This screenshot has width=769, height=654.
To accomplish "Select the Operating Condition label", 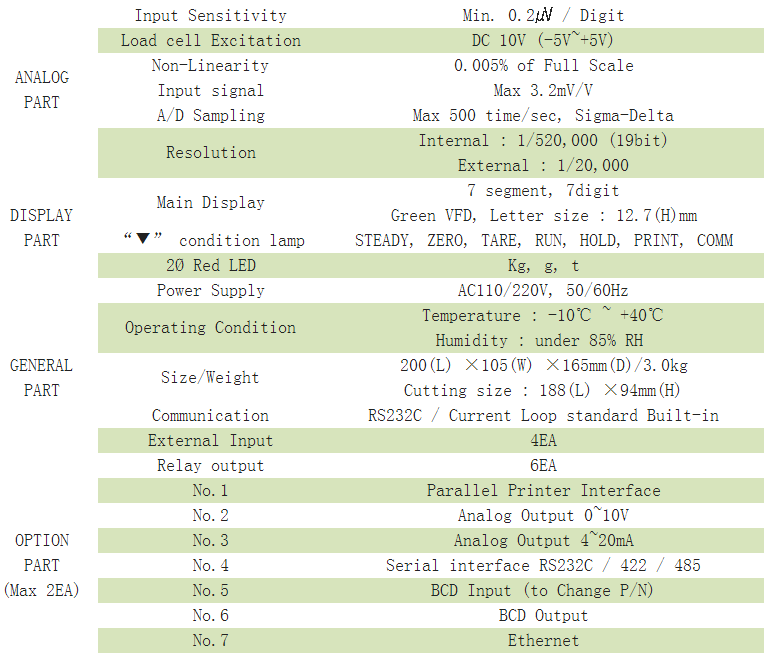I will point(210,327).
